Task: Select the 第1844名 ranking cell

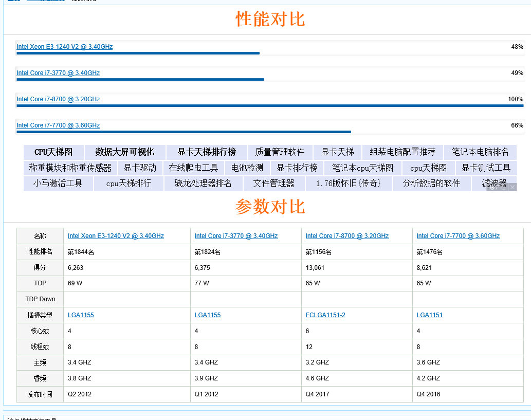Action: pyautogui.click(x=127, y=252)
